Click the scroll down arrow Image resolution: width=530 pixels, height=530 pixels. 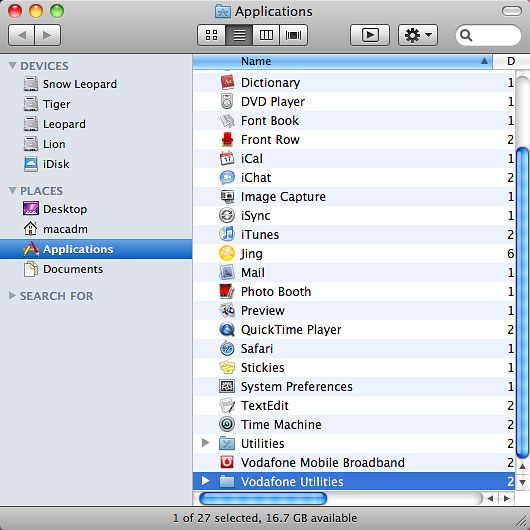(x=523, y=482)
